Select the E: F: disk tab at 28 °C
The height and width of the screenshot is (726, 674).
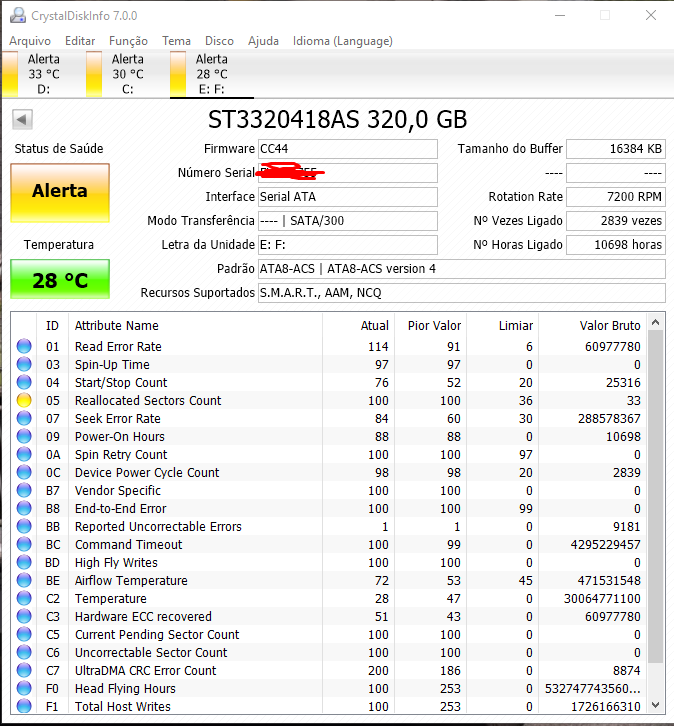pos(212,74)
